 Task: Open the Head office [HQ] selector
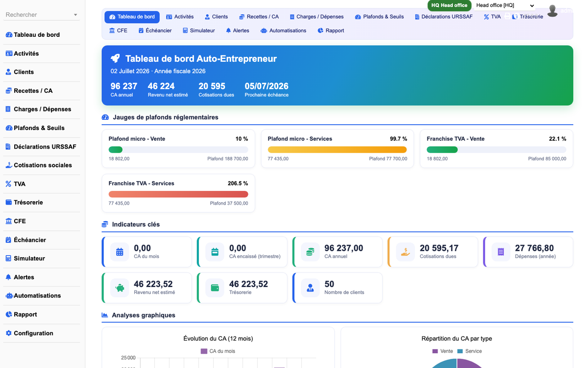505,5
